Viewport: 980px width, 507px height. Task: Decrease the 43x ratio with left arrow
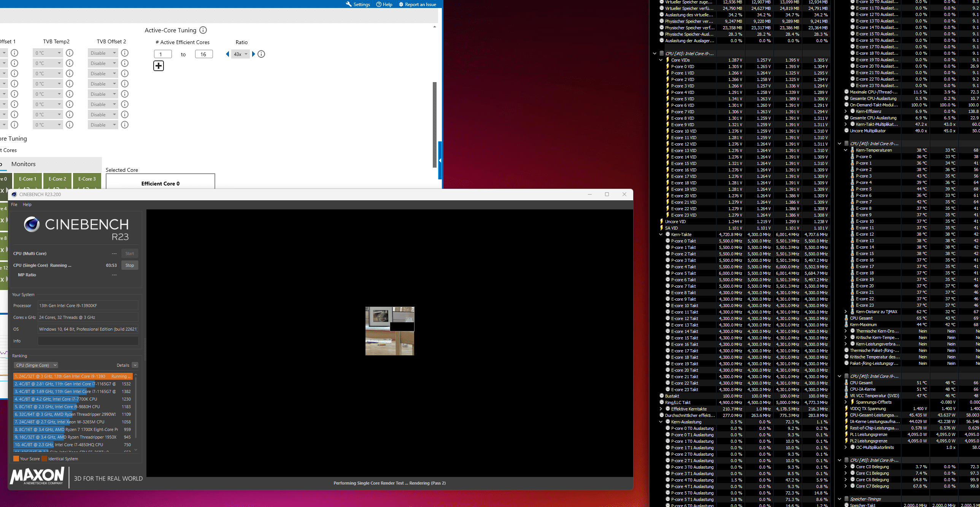(x=227, y=54)
